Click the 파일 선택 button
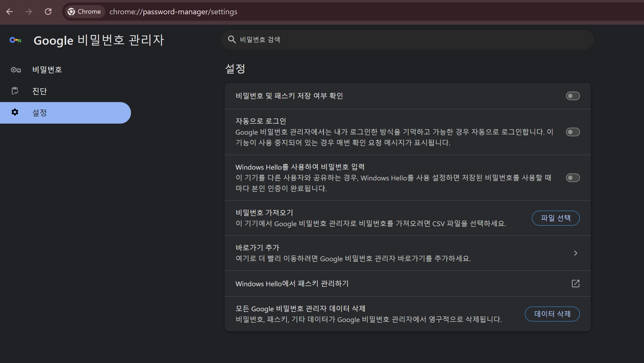 click(x=555, y=218)
